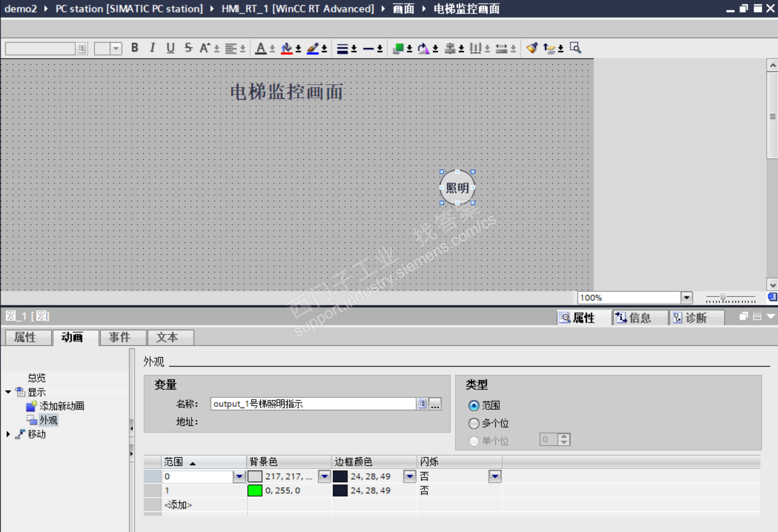
Task: Click the ellipsis browse button for the tag
Action: [x=435, y=404]
